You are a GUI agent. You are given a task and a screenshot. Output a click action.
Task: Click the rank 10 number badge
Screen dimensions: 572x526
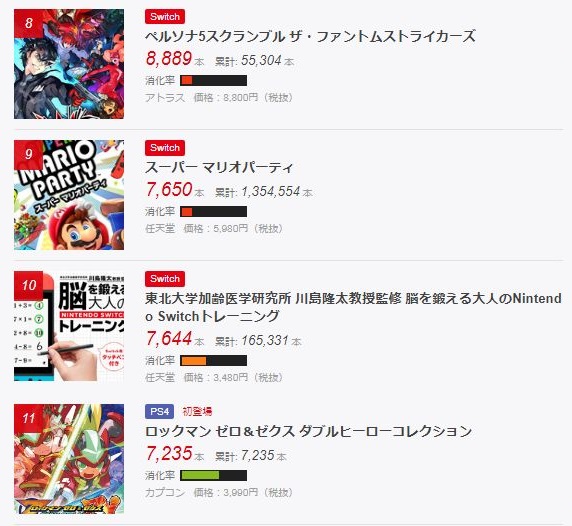[28, 285]
